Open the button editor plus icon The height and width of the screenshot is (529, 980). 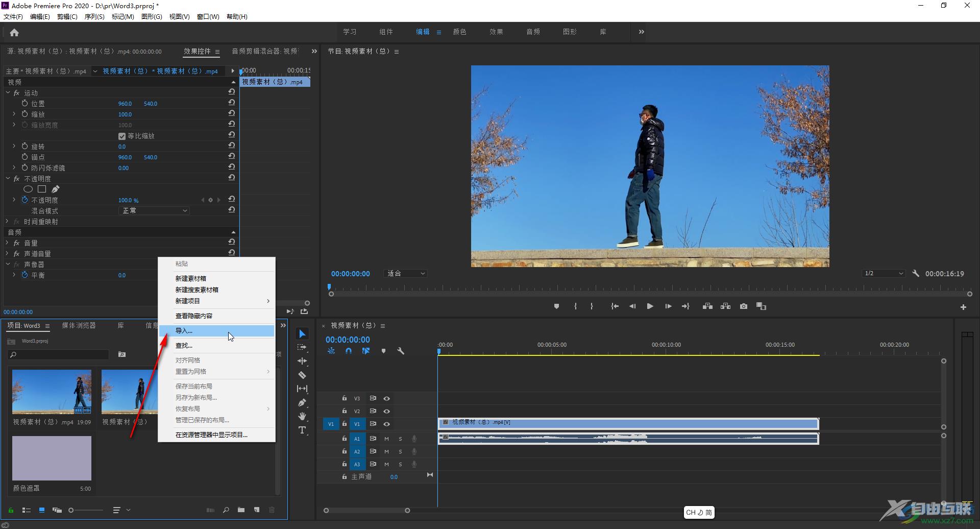coord(963,307)
